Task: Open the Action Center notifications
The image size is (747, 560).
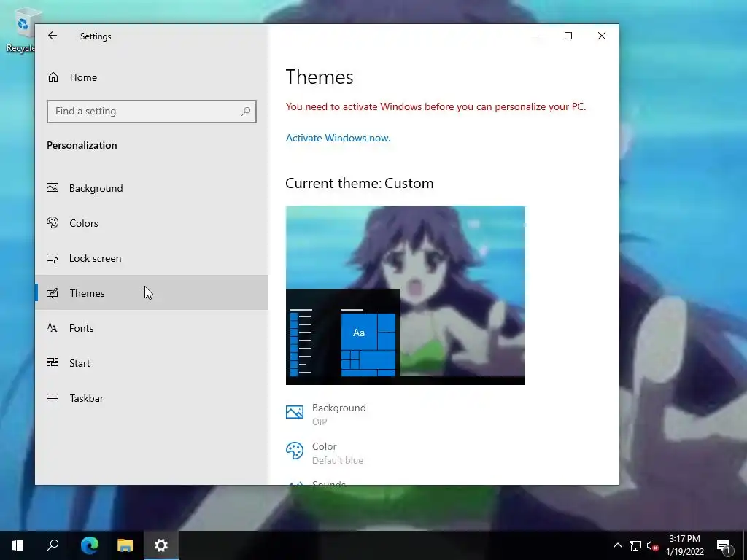Action: click(724, 545)
